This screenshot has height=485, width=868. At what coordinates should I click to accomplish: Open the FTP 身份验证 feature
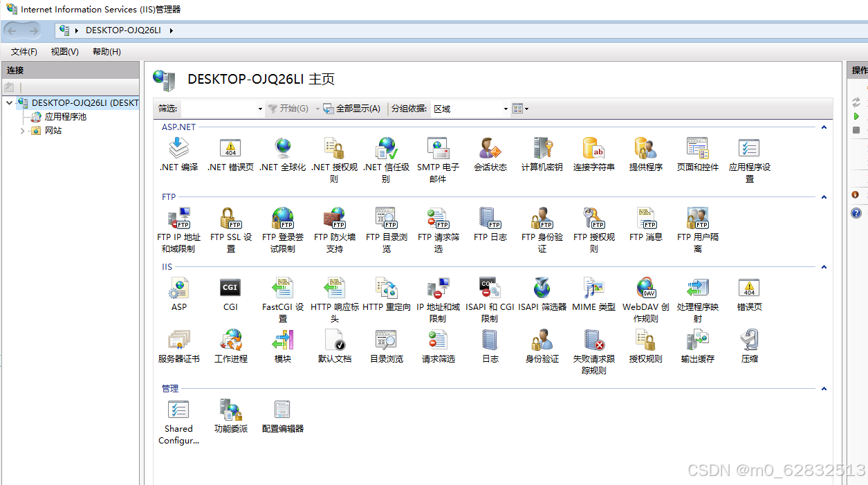(x=542, y=230)
